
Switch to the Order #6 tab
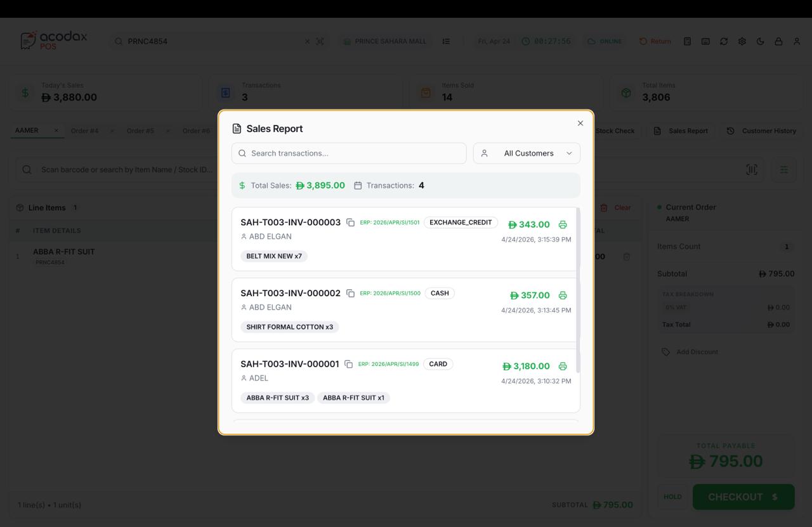click(196, 131)
